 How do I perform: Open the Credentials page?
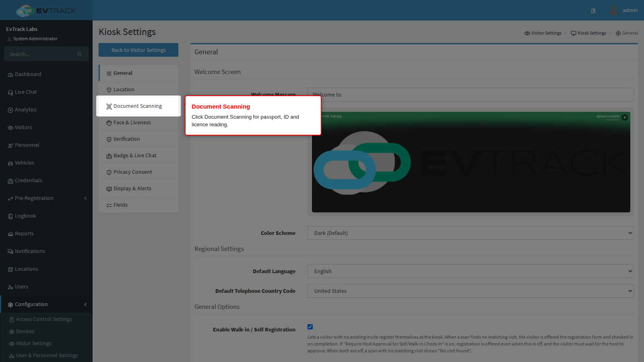[x=46, y=181]
